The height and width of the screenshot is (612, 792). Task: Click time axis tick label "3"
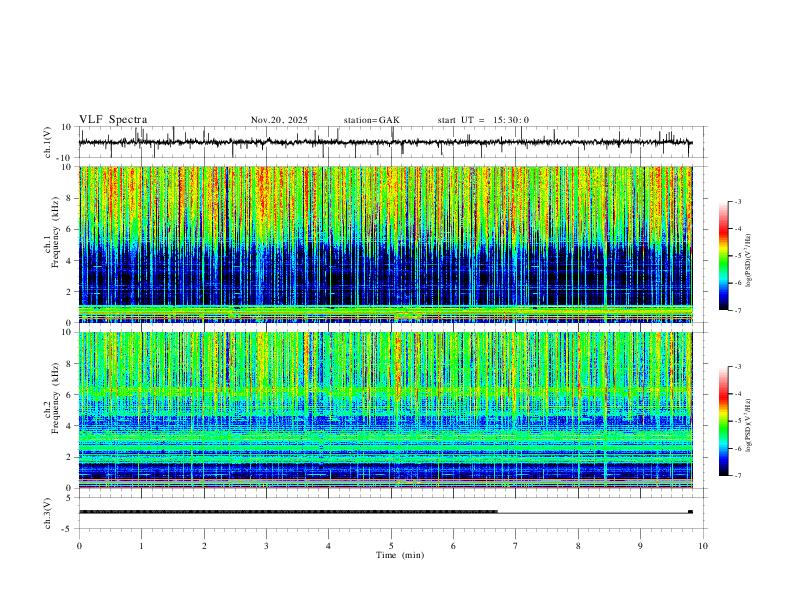(266, 546)
